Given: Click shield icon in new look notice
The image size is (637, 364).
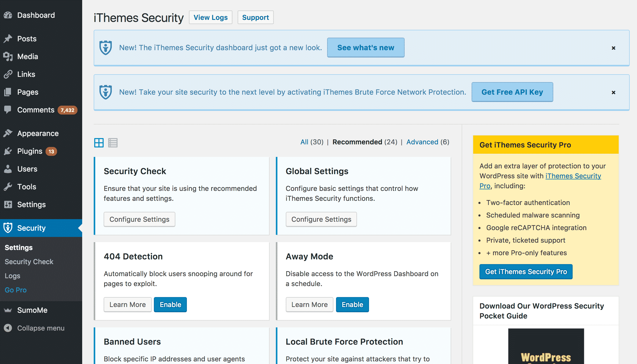Looking at the screenshot, I should (106, 48).
